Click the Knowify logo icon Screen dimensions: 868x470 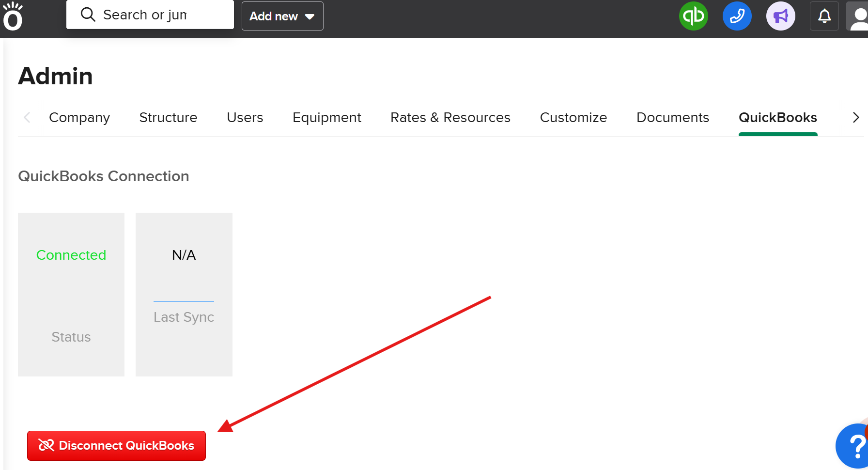pyautogui.click(x=13, y=16)
